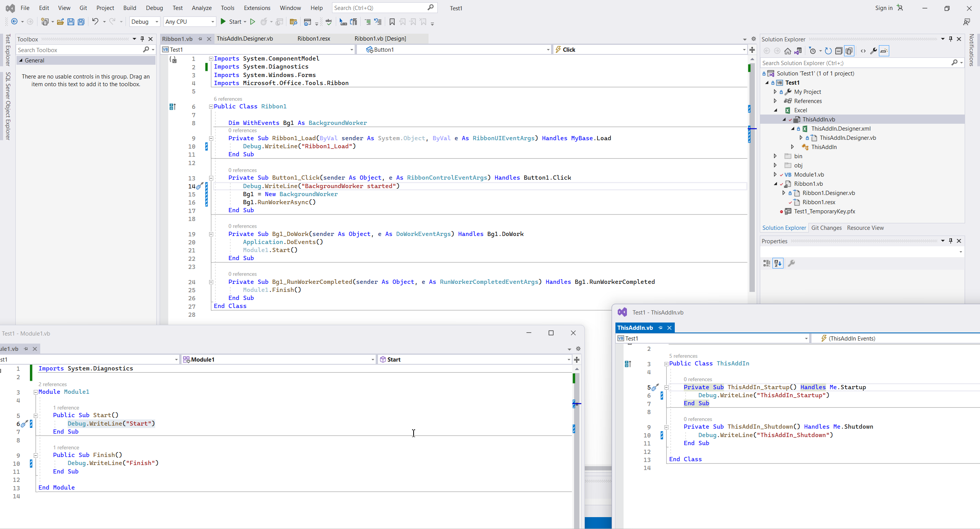Toggle bookmark on current line

click(x=392, y=22)
